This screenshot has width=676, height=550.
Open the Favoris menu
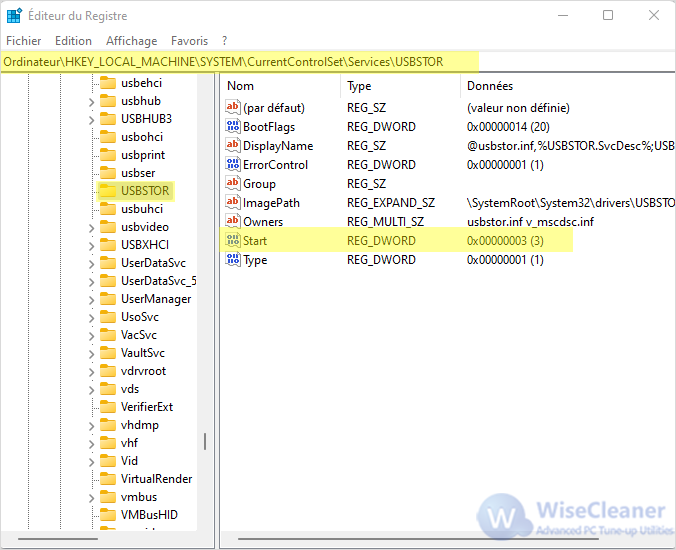tap(189, 41)
